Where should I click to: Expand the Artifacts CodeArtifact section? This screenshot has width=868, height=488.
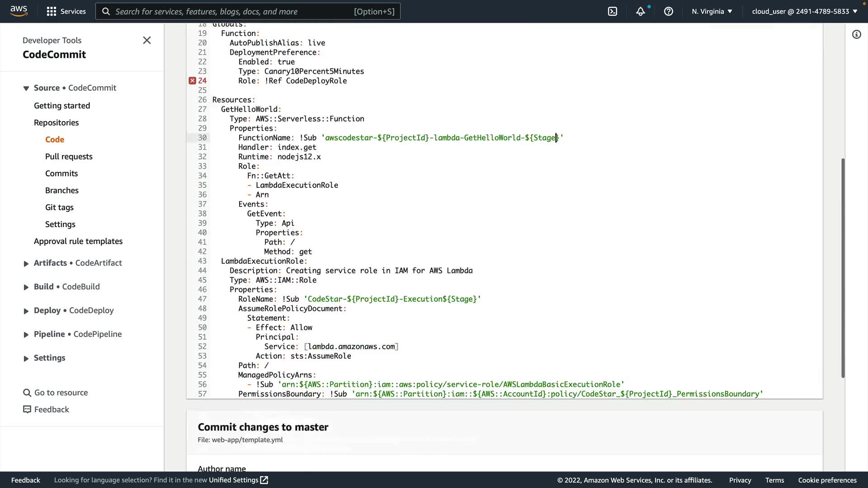point(26,263)
